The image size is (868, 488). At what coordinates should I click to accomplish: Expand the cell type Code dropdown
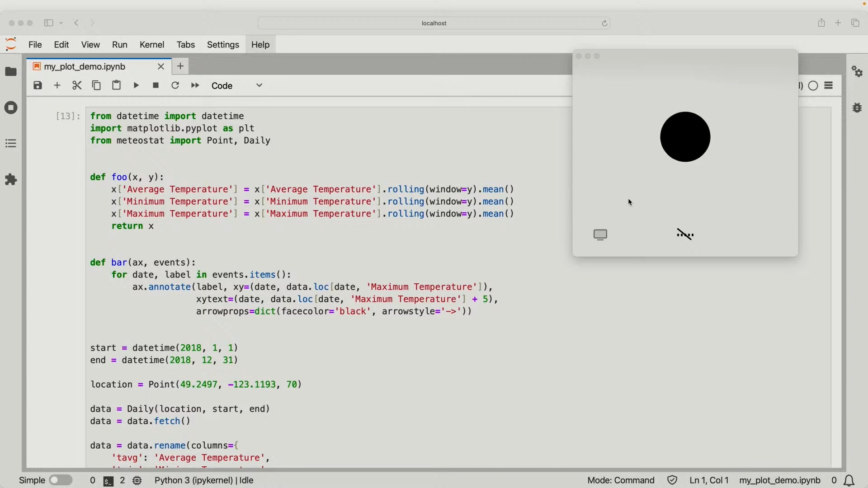tap(237, 85)
